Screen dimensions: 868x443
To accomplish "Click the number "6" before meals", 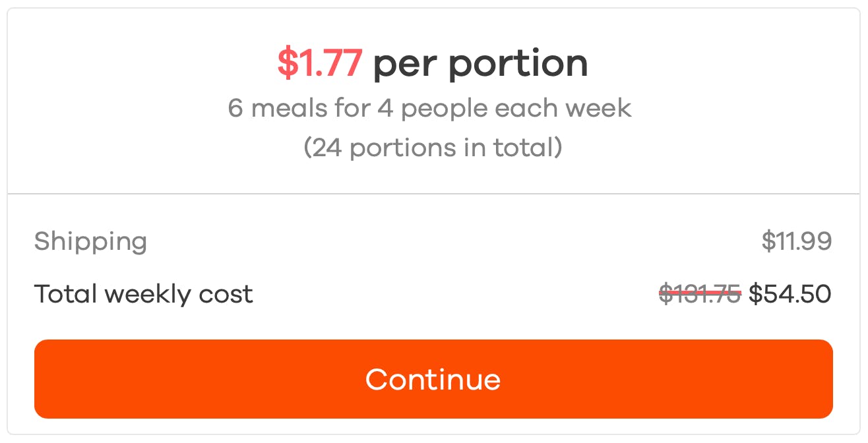I will [x=235, y=108].
